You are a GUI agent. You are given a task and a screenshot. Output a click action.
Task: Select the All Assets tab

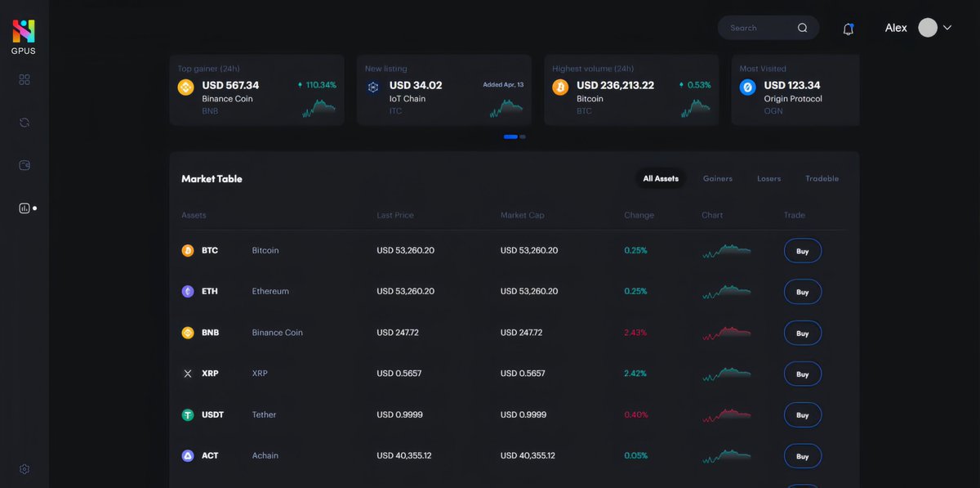(661, 178)
